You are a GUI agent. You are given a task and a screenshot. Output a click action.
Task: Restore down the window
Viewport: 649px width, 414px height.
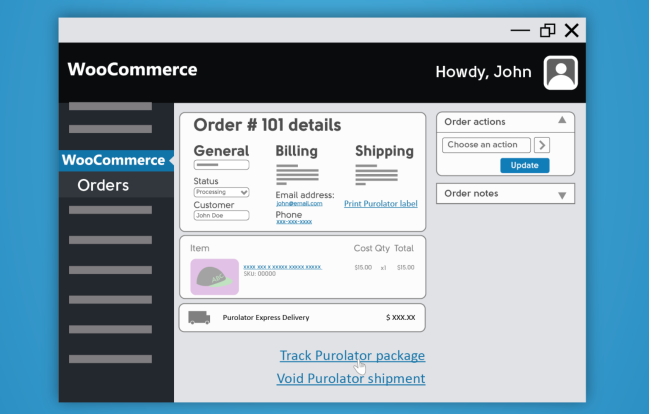pyautogui.click(x=547, y=30)
